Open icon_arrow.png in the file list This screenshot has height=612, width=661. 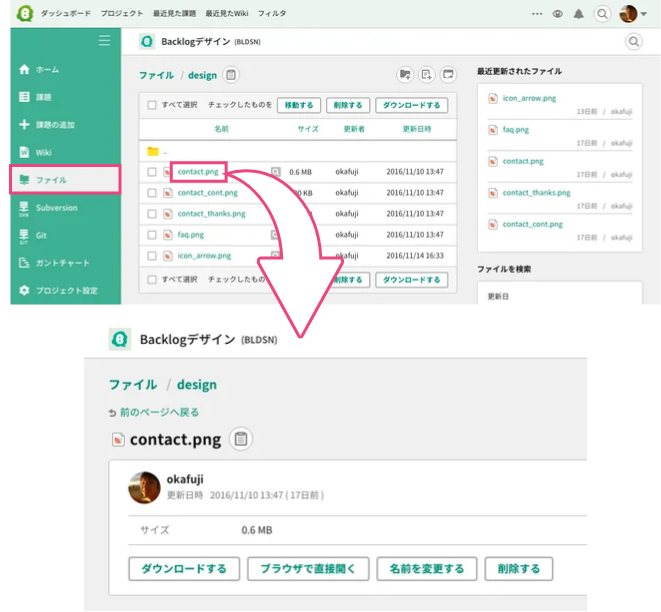point(204,256)
